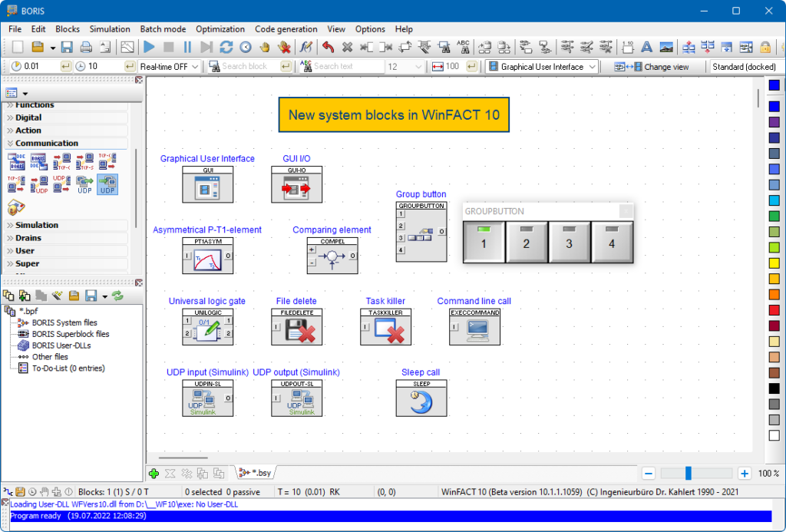Click the Change view button
This screenshot has width=786, height=532.
[x=652, y=67]
